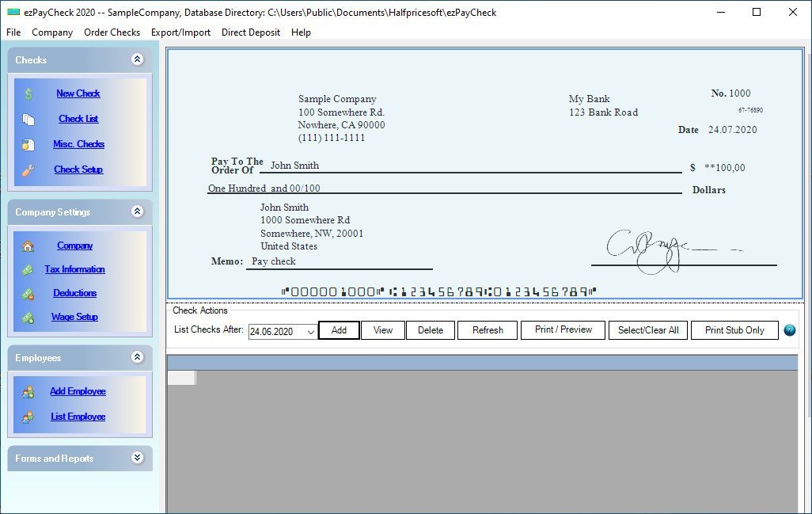
Task: Open the List Employee link
Action: (78, 417)
